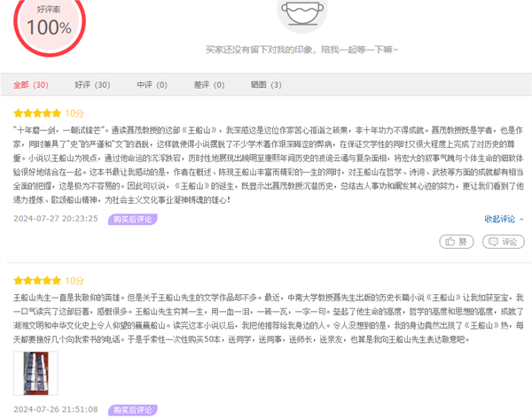Click the five-star rating of the second review
Image resolution: width=532 pixels, height=419 pixels.
point(37,281)
